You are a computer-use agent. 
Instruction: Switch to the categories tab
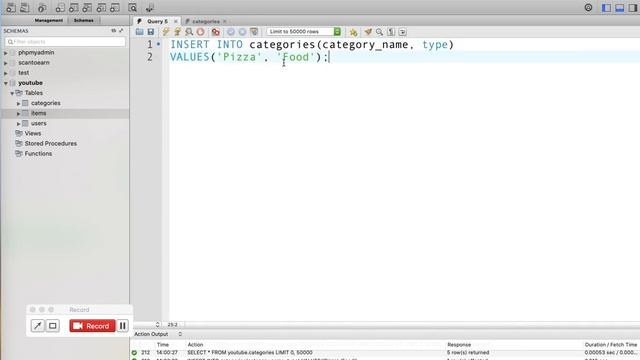[x=206, y=21]
